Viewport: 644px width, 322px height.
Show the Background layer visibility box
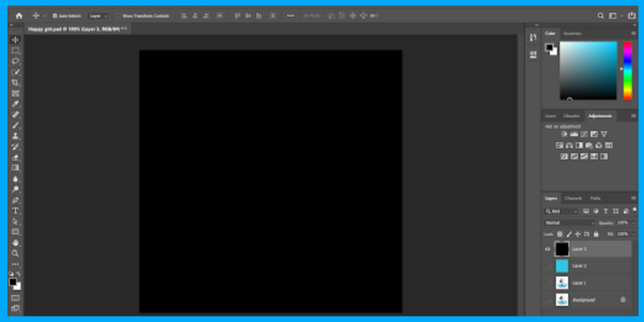[548, 300]
